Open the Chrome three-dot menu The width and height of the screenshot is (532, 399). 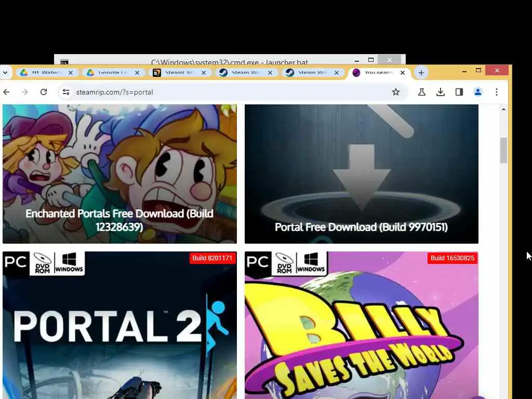tap(496, 92)
